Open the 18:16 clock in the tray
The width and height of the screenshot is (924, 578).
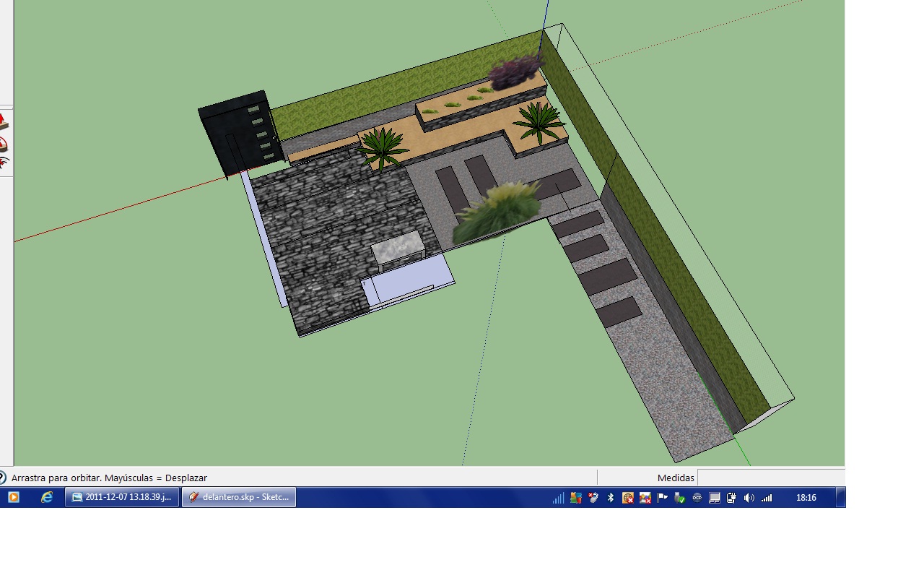tap(806, 498)
